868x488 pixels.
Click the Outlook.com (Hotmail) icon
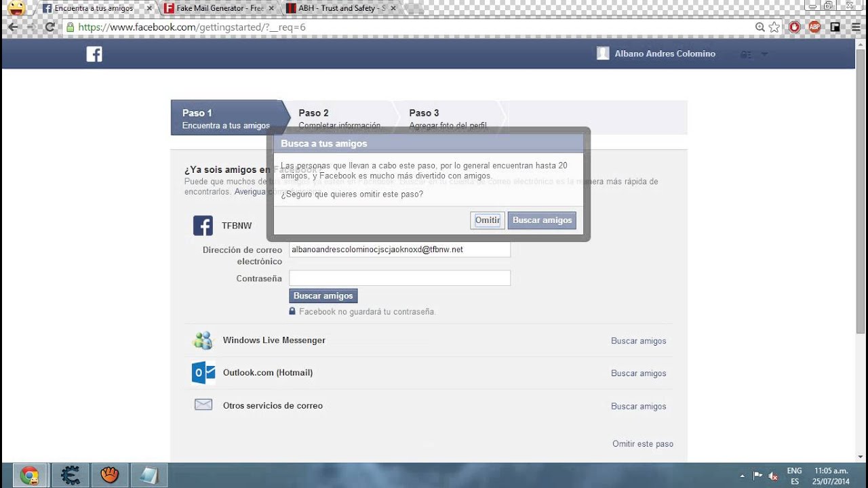pyautogui.click(x=203, y=373)
